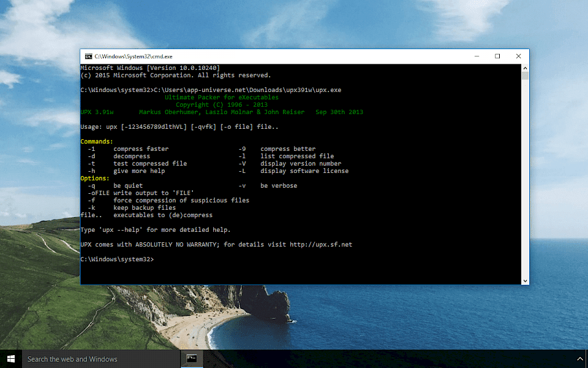The width and height of the screenshot is (588, 368).
Task: Click the yellow 'Options:' heading
Action: [95, 178]
